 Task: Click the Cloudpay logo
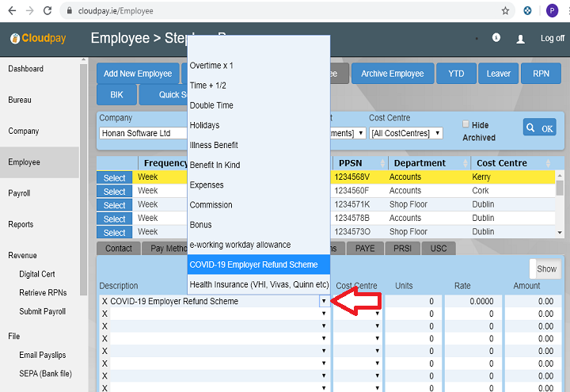coord(40,39)
